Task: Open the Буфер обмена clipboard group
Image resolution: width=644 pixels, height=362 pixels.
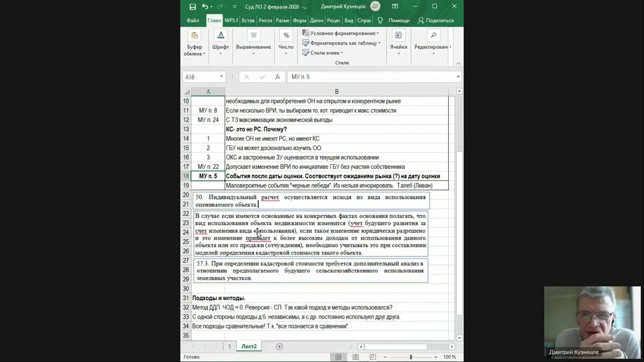Action: (194, 44)
